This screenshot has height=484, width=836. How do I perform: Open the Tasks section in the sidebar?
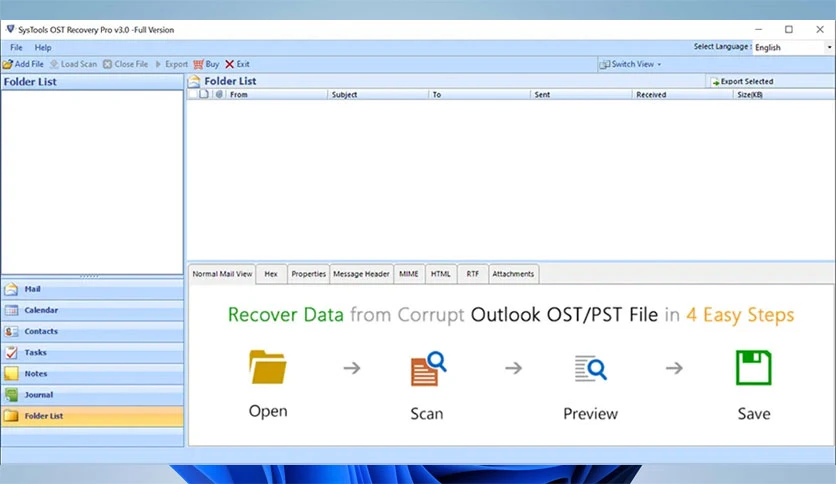92,352
